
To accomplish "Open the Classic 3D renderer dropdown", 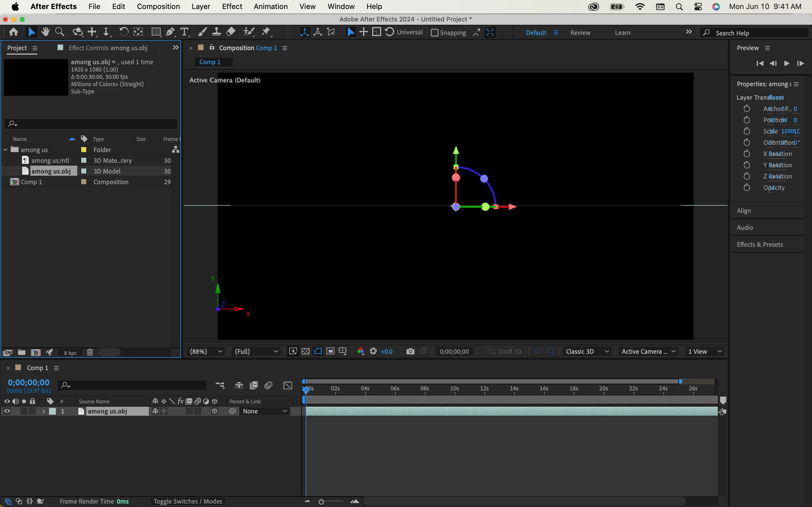I will (x=587, y=352).
